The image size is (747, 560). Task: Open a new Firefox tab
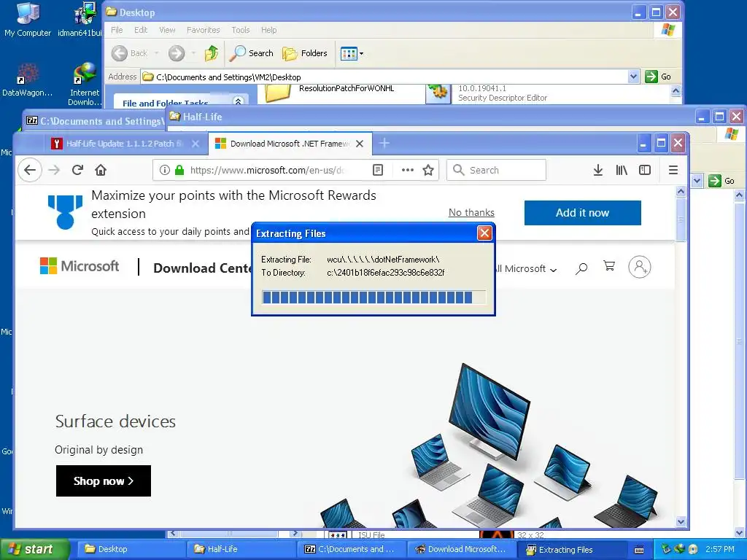[x=384, y=143]
